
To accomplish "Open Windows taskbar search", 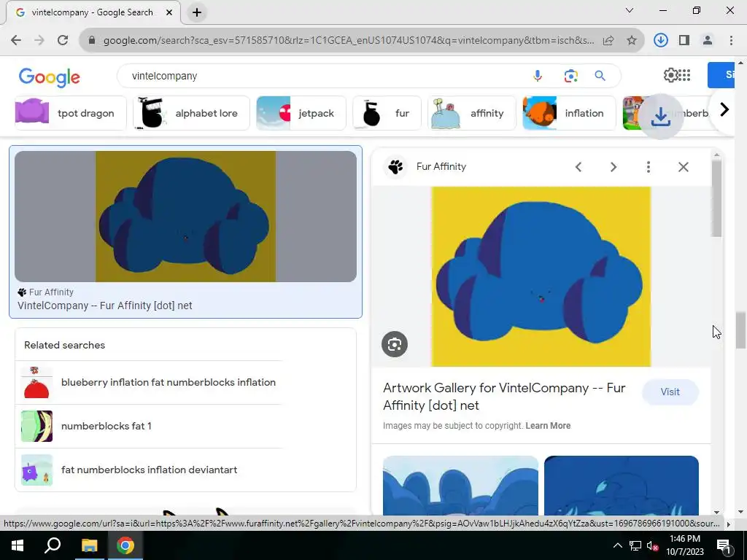I will [53, 545].
